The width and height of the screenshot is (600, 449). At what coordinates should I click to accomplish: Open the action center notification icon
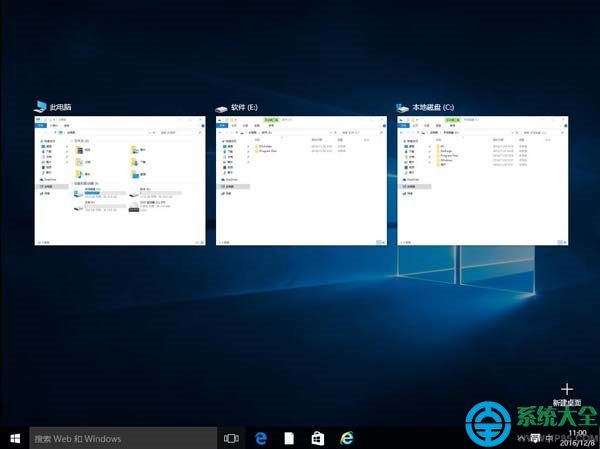(x=536, y=438)
